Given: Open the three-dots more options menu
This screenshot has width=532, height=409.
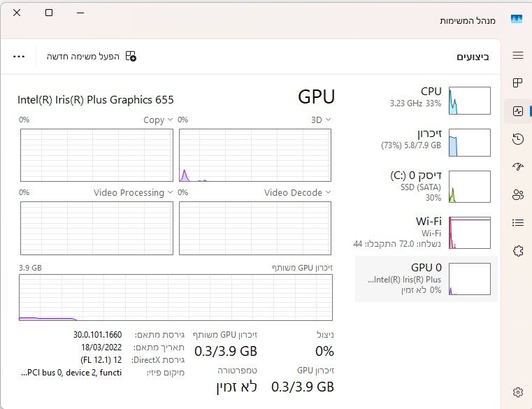Looking at the screenshot, I should [19, 57].
